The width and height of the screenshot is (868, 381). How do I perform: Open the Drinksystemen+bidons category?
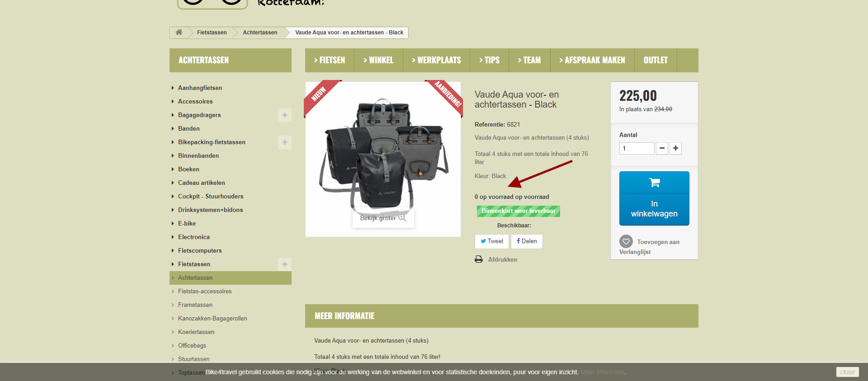tap(210, 210)
